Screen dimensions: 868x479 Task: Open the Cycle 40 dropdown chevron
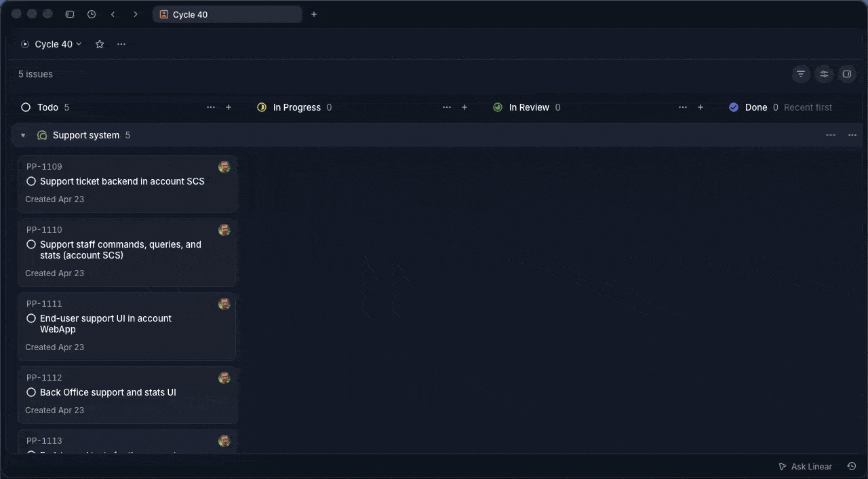79,44
